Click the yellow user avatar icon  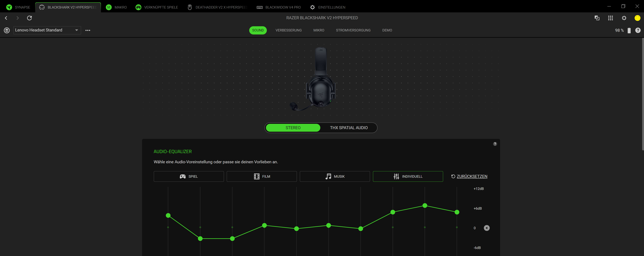coord(637,18)
